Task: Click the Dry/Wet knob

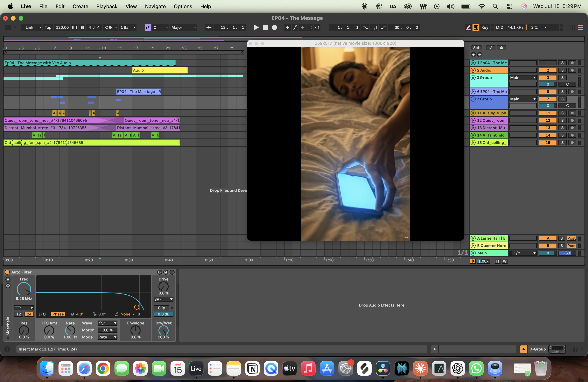Action: 163,330
